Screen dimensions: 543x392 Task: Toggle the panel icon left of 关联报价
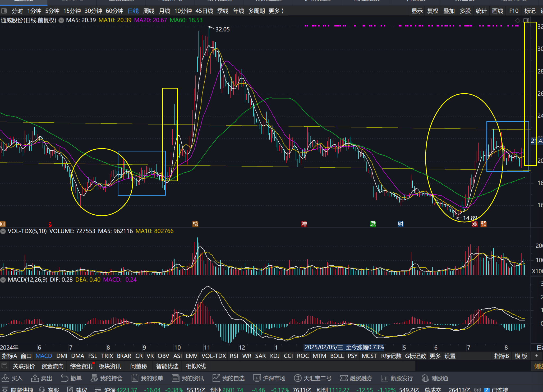(4, 366)
